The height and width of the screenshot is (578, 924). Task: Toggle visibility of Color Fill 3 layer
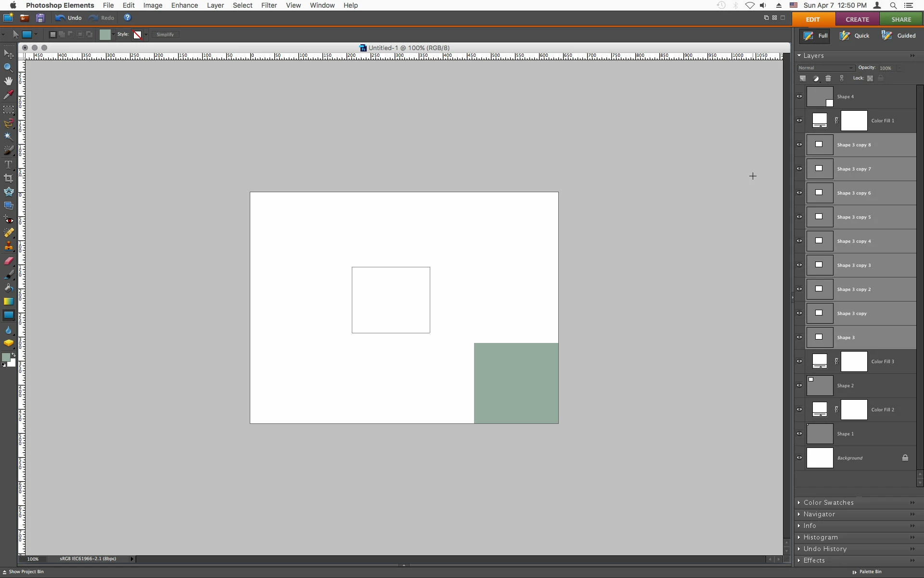coord(799,361)
